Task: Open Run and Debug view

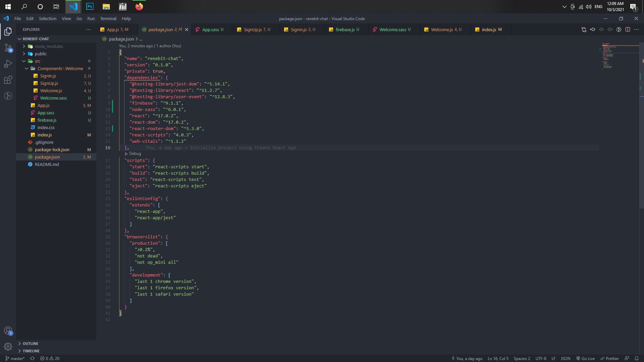Action: click(x=8, y=64)
